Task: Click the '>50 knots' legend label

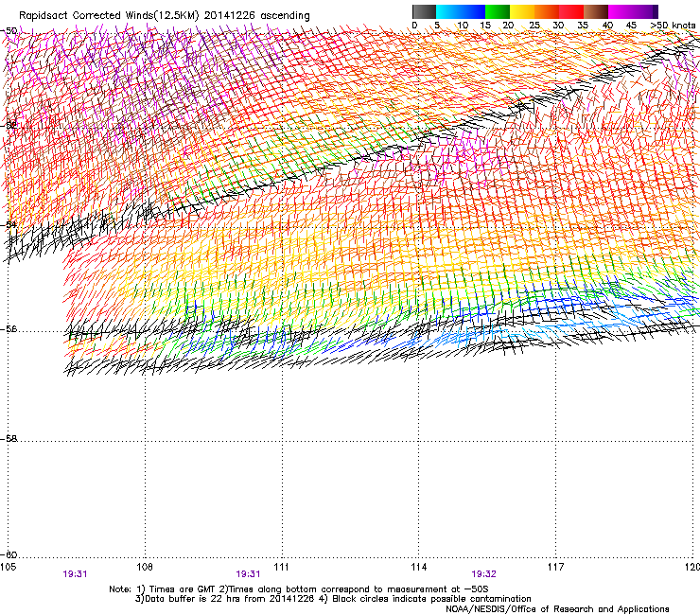Action: pos(673,26)
